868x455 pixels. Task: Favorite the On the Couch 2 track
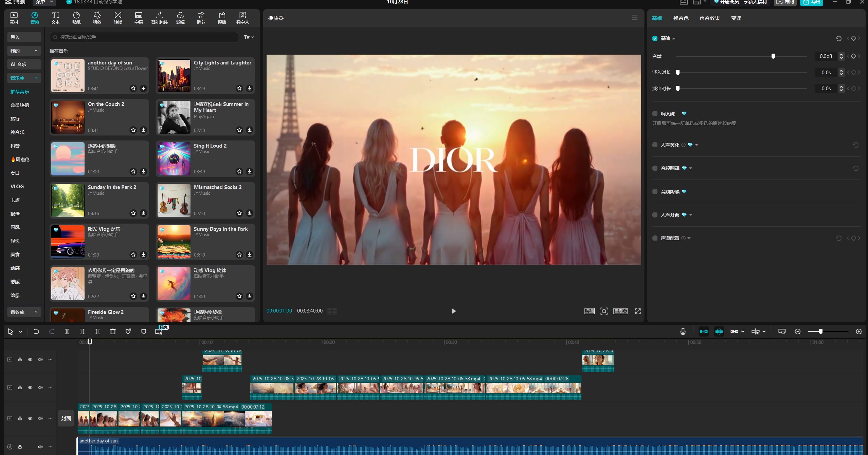pyautogui.click(x=133, y=130)
